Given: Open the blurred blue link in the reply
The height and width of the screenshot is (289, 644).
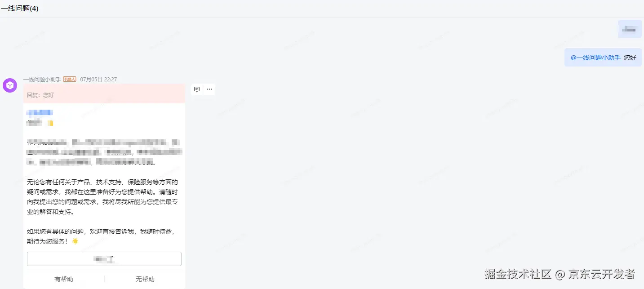Looking at the screenshot, I should (x=40, y=112).
